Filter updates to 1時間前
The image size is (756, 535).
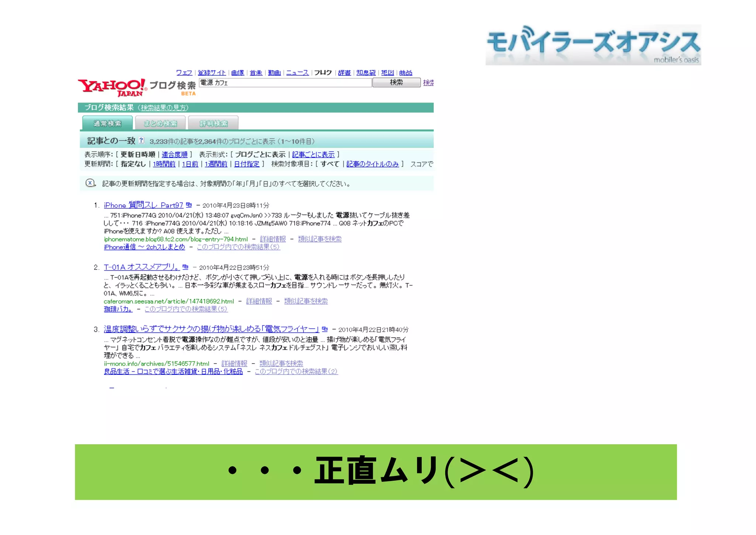point(164,164)
